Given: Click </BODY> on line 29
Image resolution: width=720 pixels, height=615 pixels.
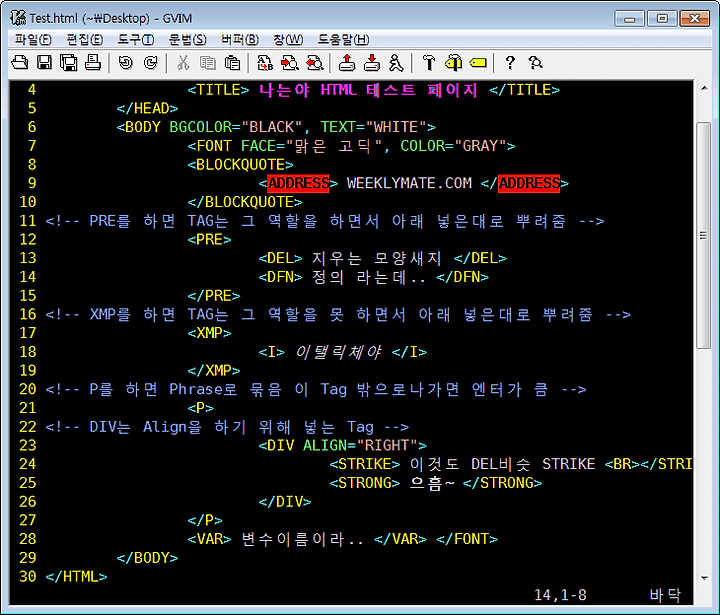Looking at the screenshot, I should click(x=147, y=558).
